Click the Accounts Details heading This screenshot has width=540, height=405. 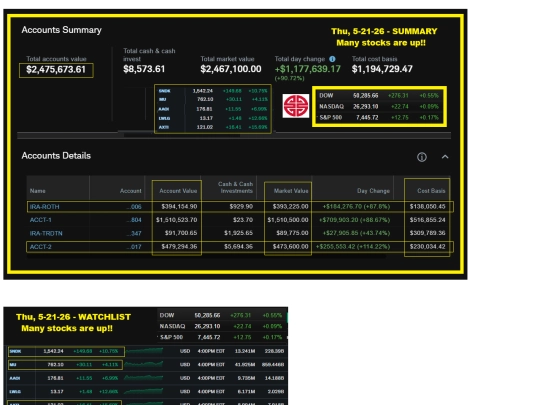pos(56,156)
